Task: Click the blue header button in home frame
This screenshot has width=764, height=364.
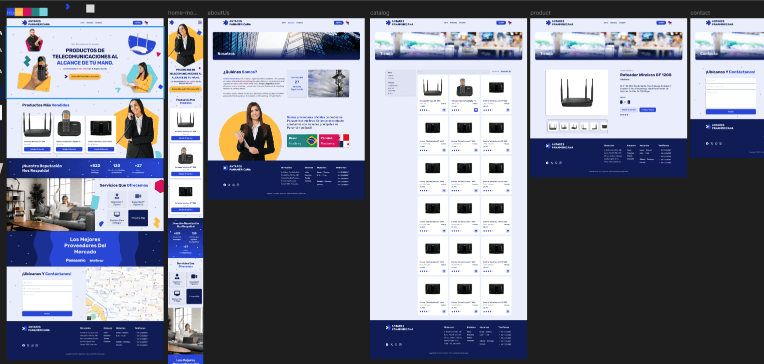Action: pyautogui.click(x=138, y=22)
